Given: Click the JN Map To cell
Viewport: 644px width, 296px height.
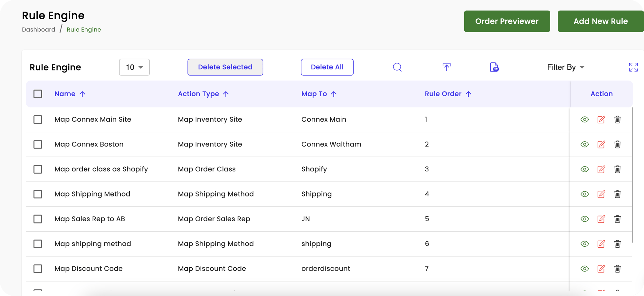Looking at the screenshot, I should tap(306, 219).
